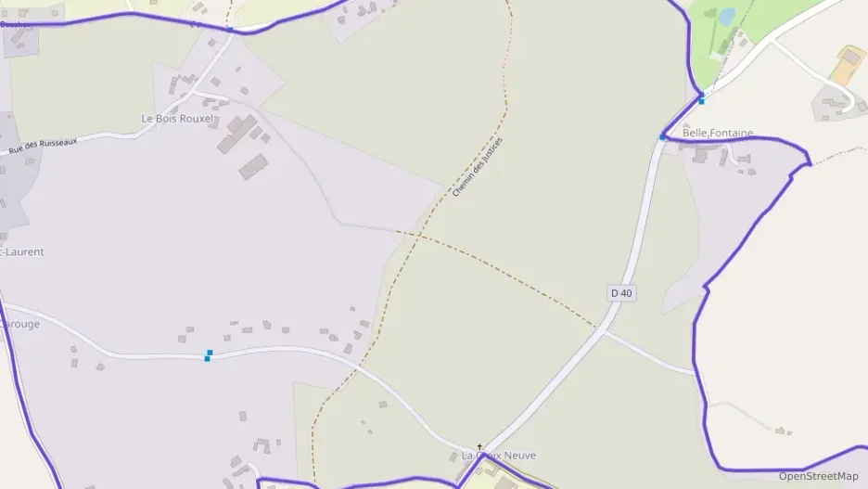Click the Laurent label at left edge
Image resolution: width=868 pixels, height=489 pixels.
pos(22,252)
